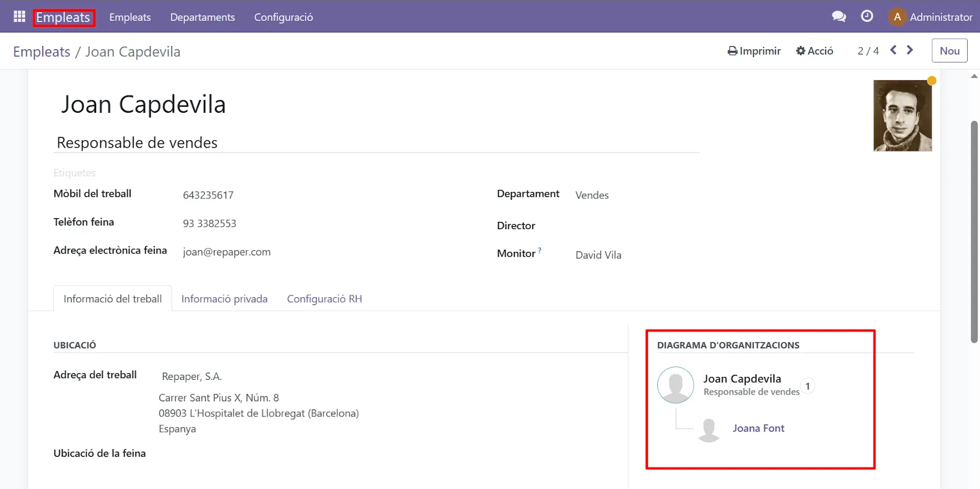Open the apps grid menu icon
The image size is (980, 489).
[19, 17]
